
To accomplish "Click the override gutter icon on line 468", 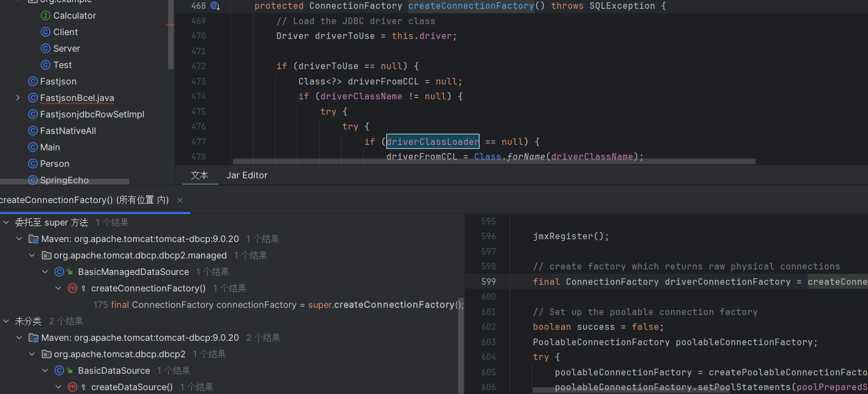I will (x=215, y=6).
